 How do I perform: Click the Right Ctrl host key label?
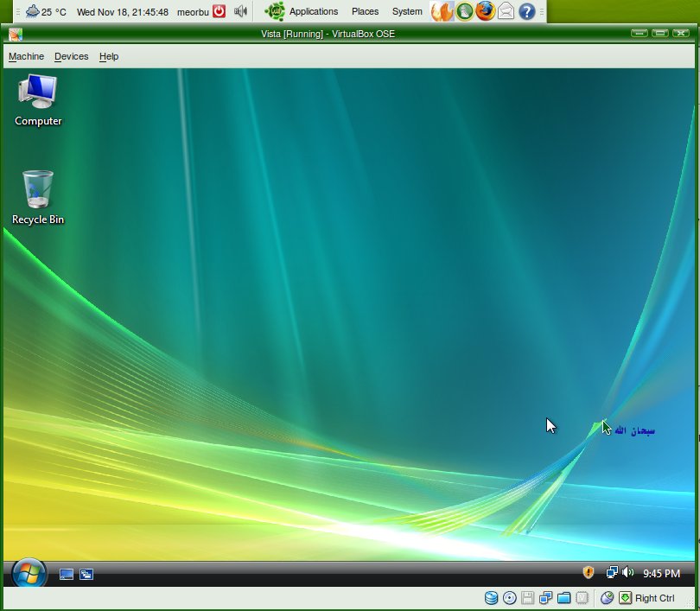click(654, 598)
